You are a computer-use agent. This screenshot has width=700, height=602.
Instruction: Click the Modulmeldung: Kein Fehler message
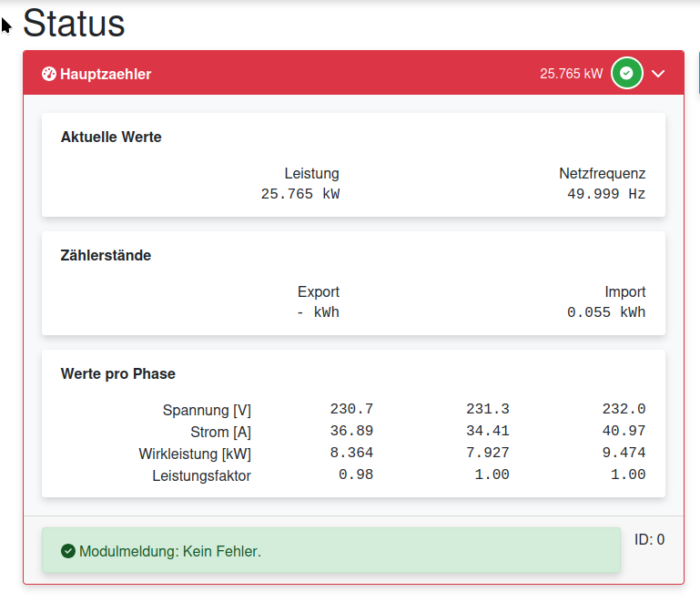tap(170, 551)
